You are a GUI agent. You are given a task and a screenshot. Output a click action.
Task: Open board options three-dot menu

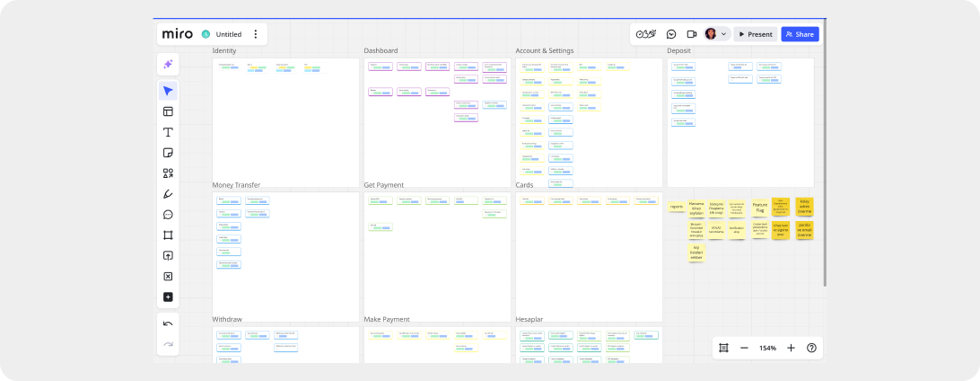click(255, 34)
